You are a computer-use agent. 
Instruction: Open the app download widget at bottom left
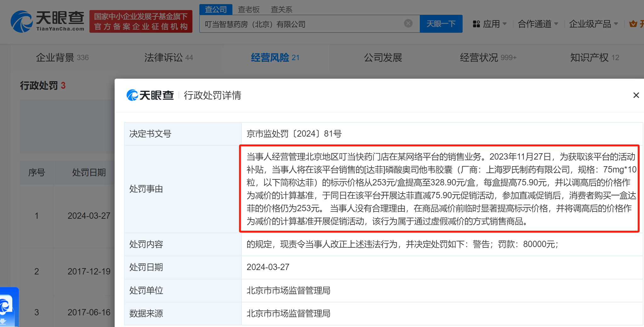click(x=8, y=307)
